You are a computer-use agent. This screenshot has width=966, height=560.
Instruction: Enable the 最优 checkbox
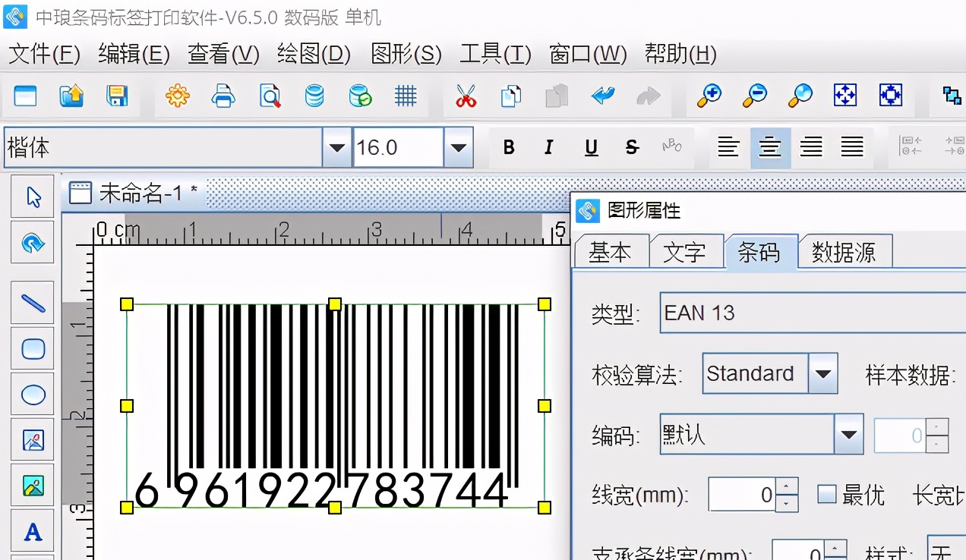pyautogui.click(x=826, y=495)
